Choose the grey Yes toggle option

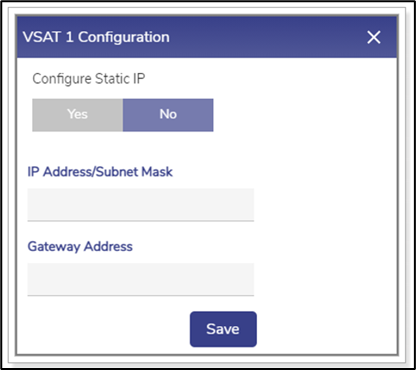tap(77, 115)
